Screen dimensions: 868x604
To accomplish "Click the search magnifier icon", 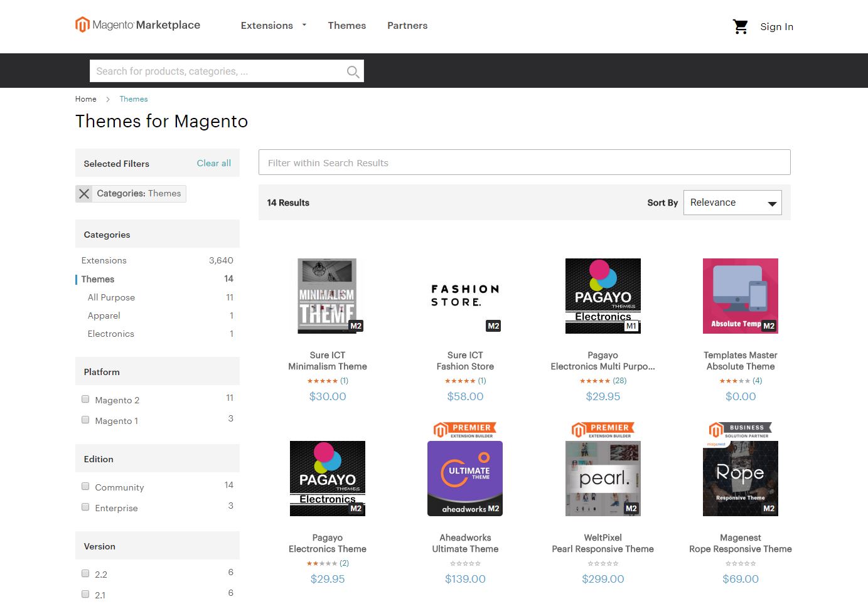I will pyautogui.click(x=353, y=72).
